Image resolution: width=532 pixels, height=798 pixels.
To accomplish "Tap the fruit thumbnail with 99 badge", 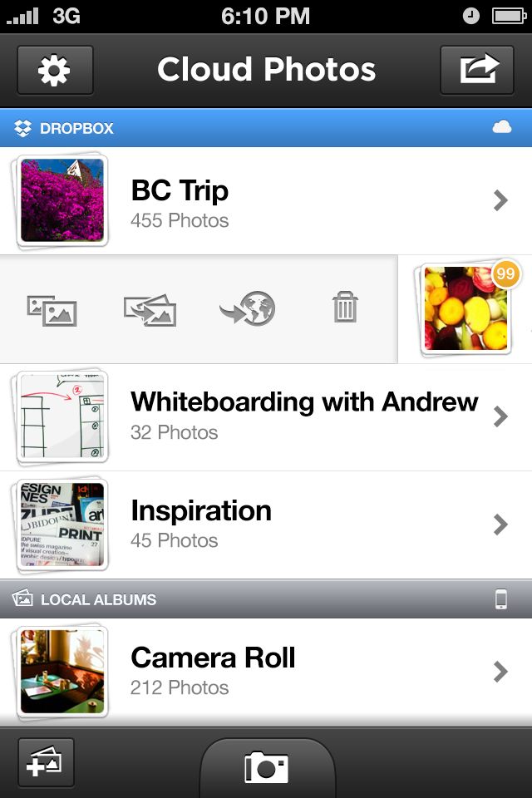I will pyautogui.click(x=465, y=309).
